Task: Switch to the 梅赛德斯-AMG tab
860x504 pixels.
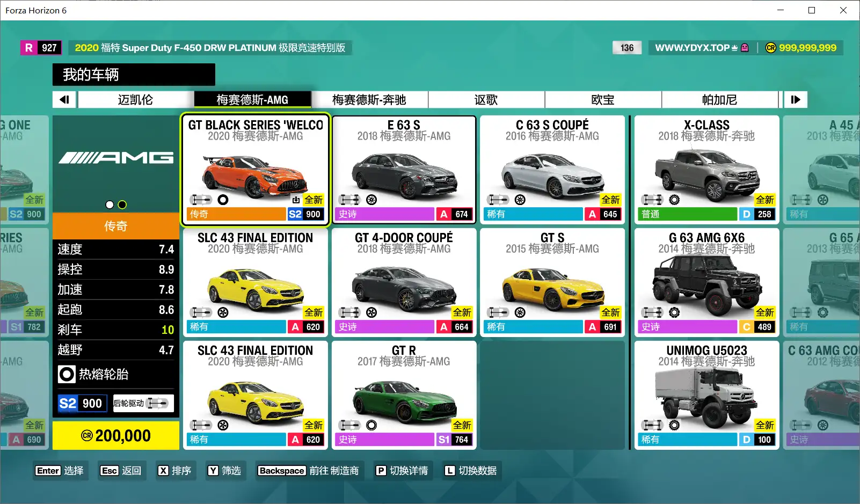Action: click(x=252, y=100)
